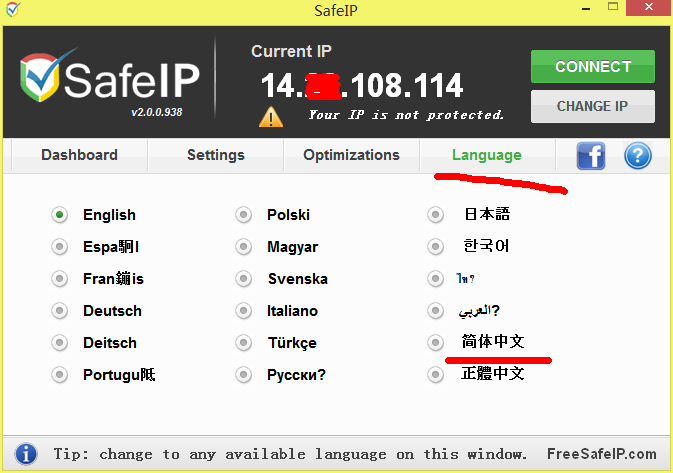Select the Türkçe radio button
Screen dimensions: 673x473
(243, 343)
